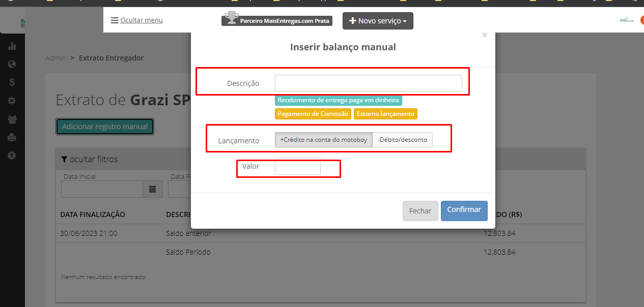Click the Nenhum resultado encontrado message
Image resolution: width=644 pixels, height=307 pixels.
click(104, 277)
